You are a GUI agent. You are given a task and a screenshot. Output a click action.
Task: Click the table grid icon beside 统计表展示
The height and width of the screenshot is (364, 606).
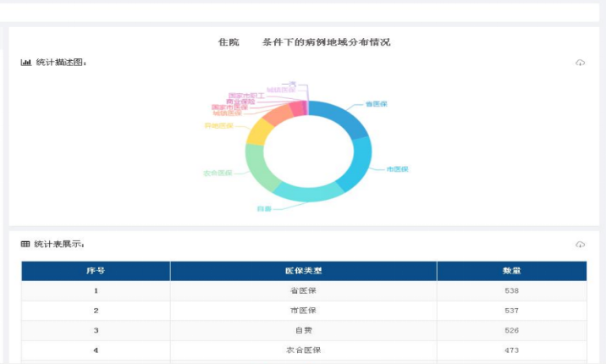coord(25,244)
